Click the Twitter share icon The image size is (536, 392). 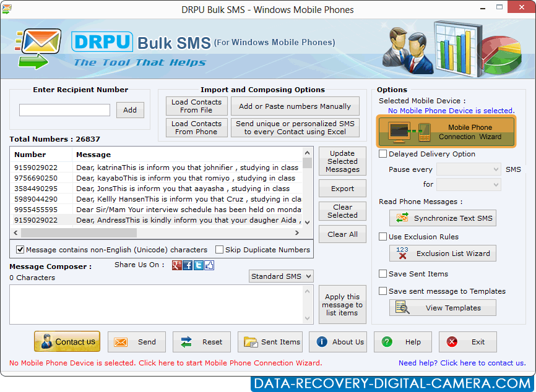(199, 265)
